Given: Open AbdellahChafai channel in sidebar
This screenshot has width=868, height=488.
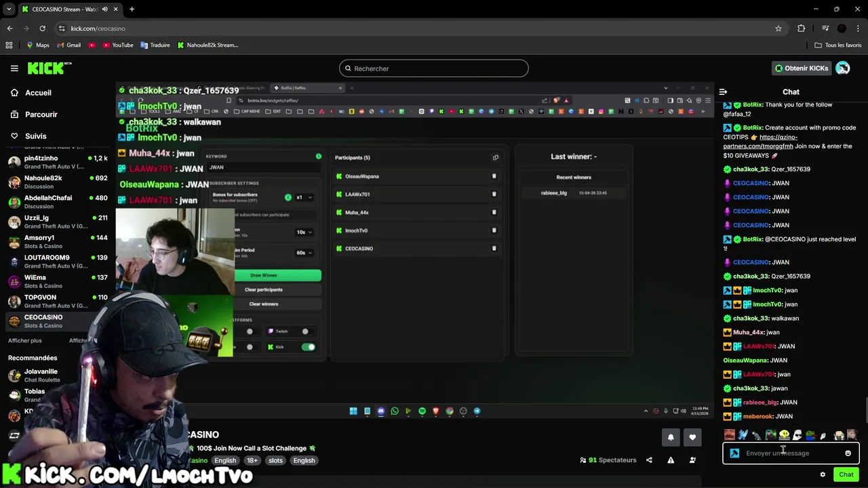Looking at the screenshot, I should coord(58,201).
